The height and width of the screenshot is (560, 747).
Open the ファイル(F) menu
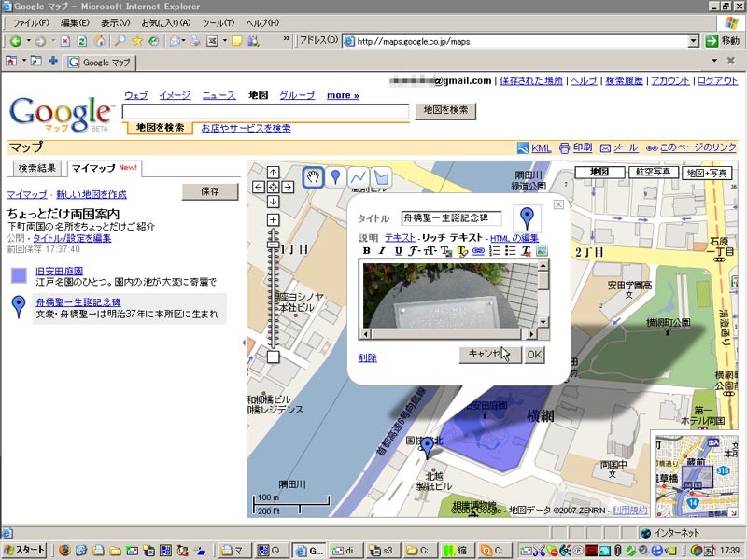coord(31,22)
